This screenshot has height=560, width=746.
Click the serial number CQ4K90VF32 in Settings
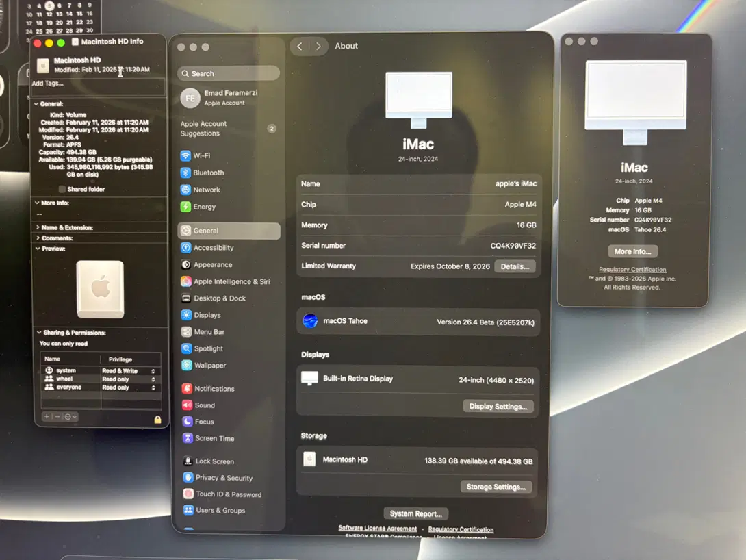click(513, 246)
